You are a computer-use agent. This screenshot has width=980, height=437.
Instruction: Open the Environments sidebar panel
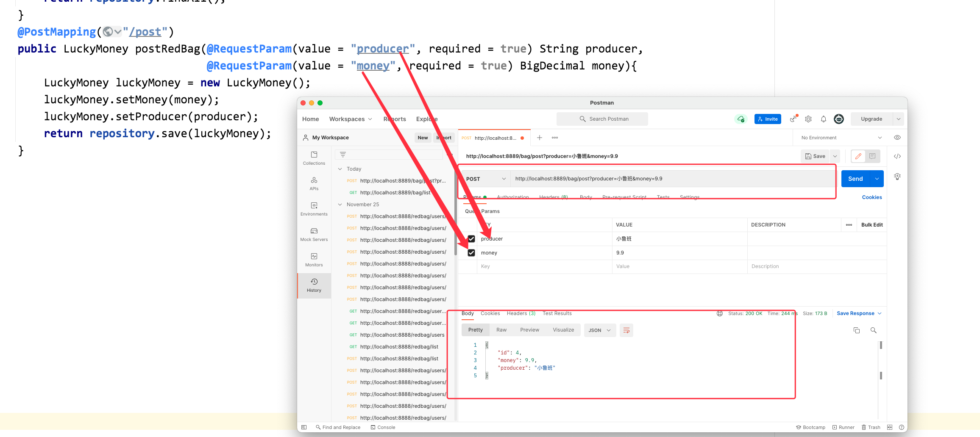coord(314,209)
